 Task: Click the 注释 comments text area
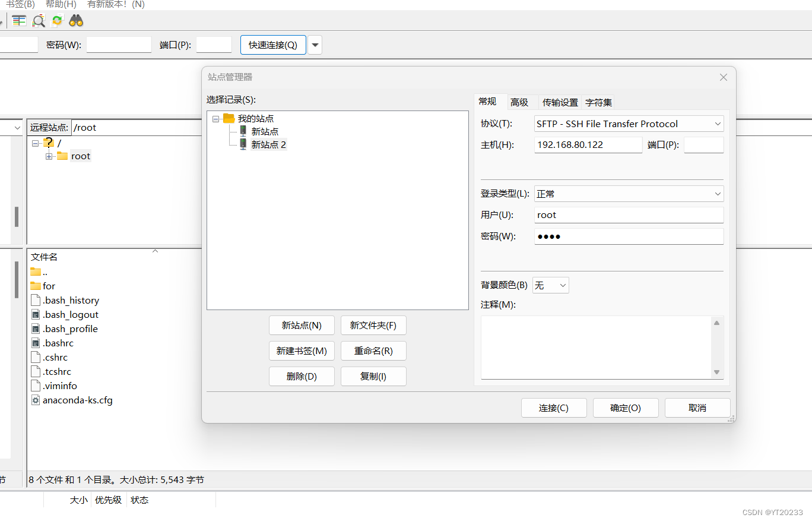596,348
